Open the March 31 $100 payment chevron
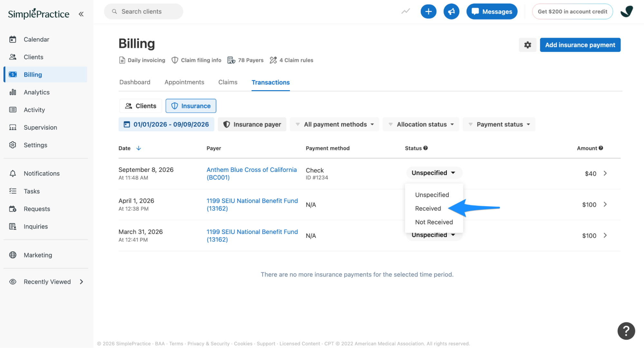Viewport: 644px width, 348px height. [605, 235]
